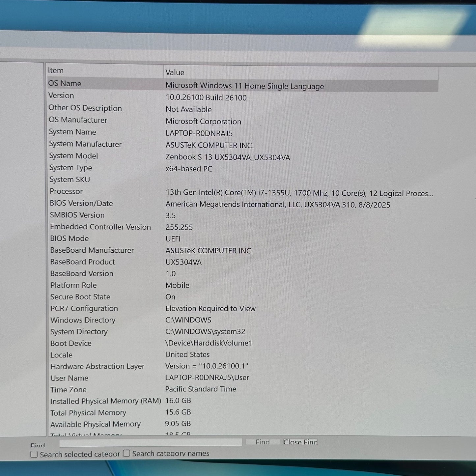Select the OS Name row
Image resolution: width=476 pixels, height=476 pixels.
[65, 84]
